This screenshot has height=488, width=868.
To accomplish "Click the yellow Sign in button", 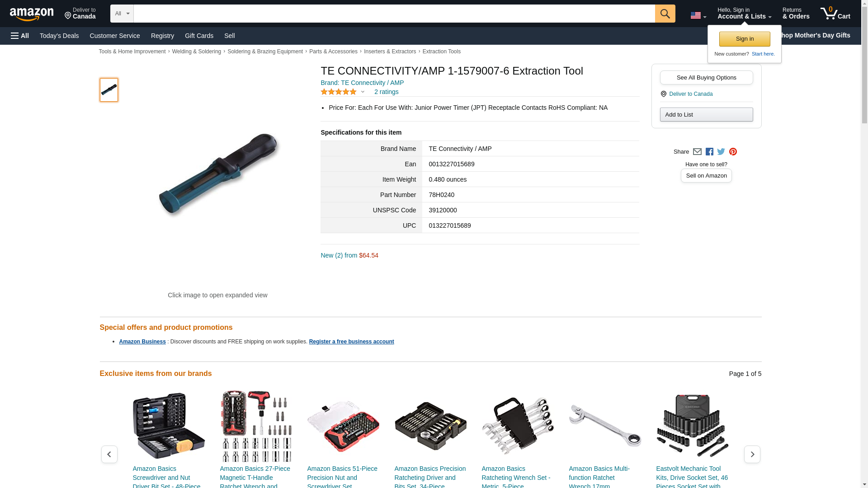I will [x=745, y=39].
